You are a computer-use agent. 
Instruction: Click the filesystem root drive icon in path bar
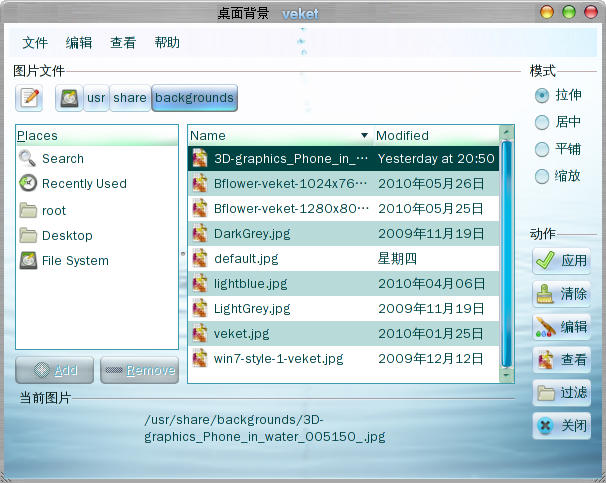pos(69,98)
